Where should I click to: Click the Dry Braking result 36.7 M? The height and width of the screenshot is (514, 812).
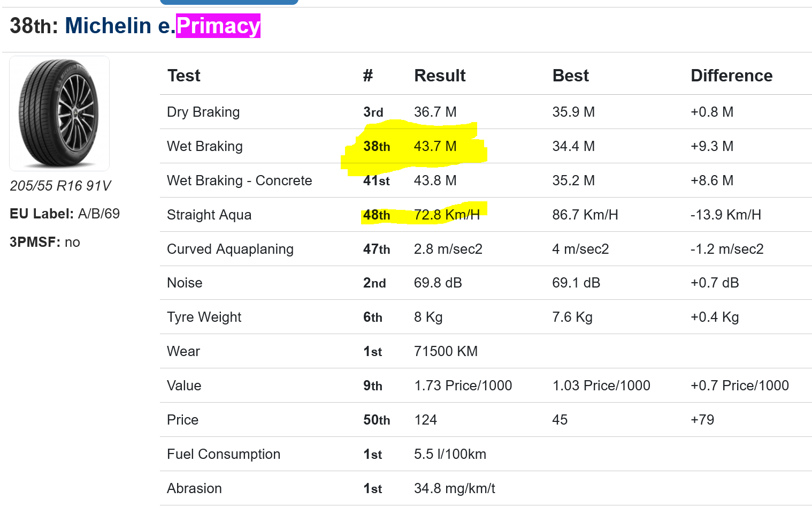point(435,112)
